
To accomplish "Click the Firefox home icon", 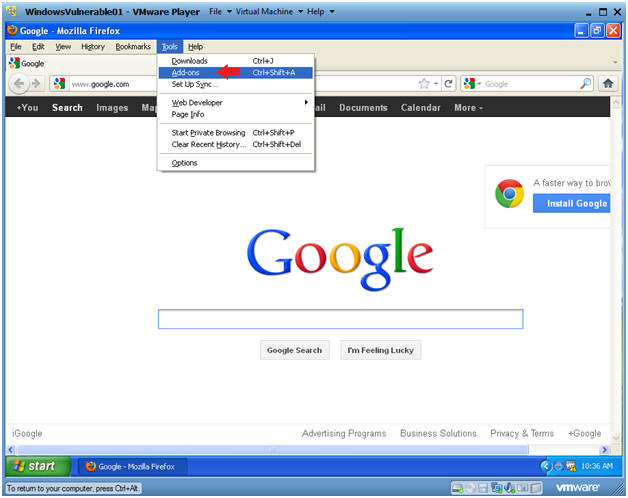I will [x=608, y=83].
